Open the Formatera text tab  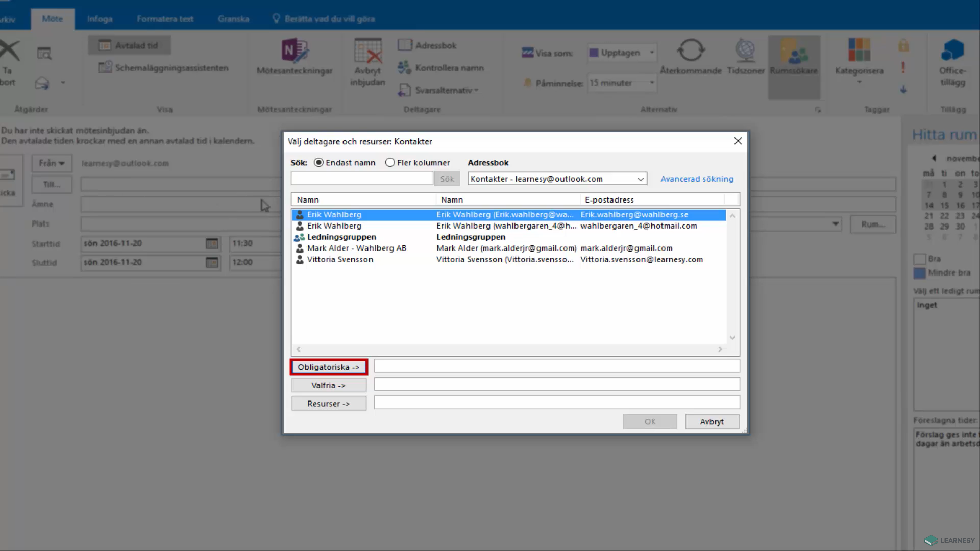click(x=165, y=19)
